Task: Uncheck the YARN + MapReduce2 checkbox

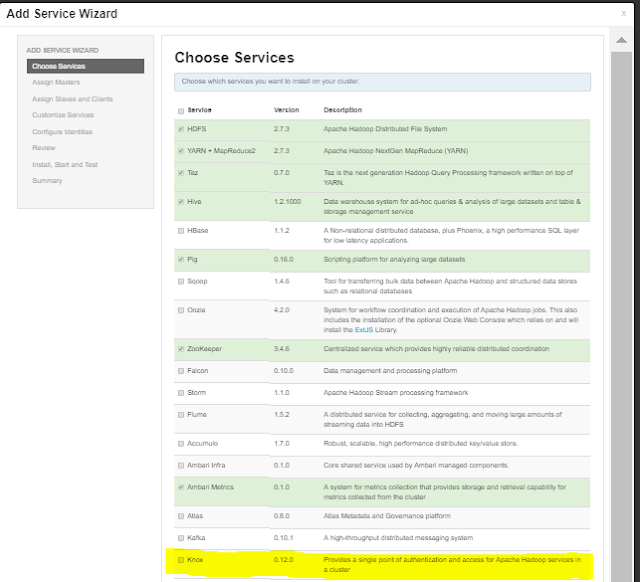Action: pos(181,151)
